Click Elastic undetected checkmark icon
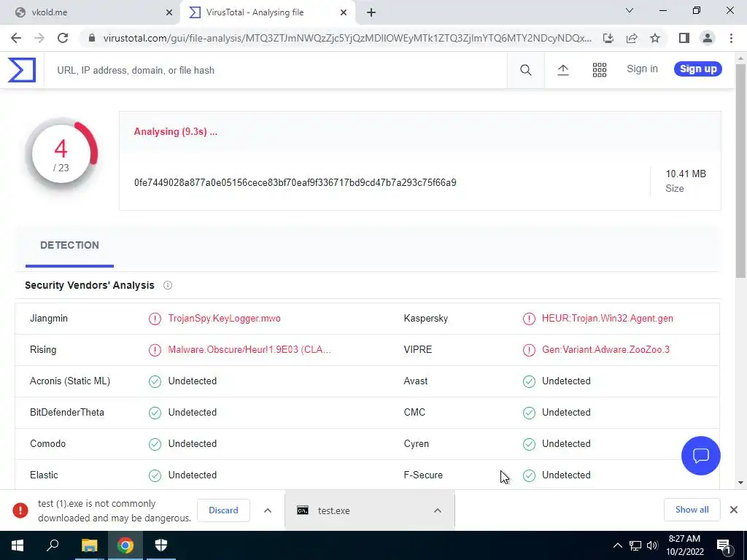 pyautogui.click(x=155, y=475)
